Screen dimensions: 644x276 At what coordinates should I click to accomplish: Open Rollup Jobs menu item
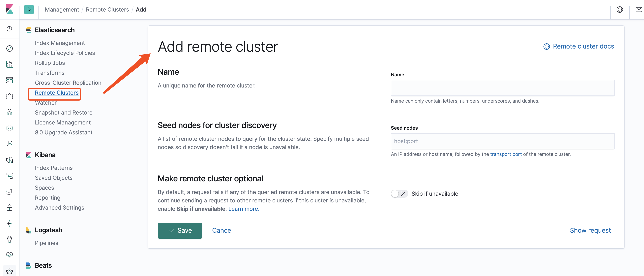[50, 63]
